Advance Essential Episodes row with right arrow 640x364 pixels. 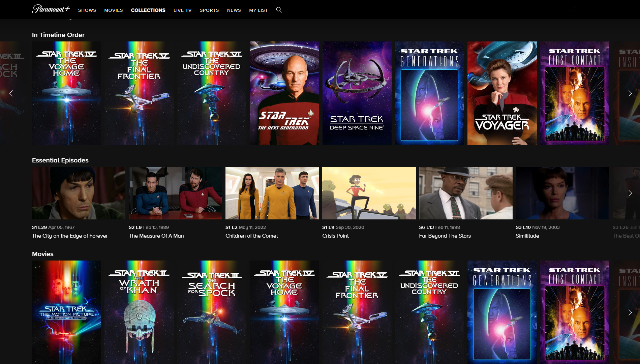630,193
